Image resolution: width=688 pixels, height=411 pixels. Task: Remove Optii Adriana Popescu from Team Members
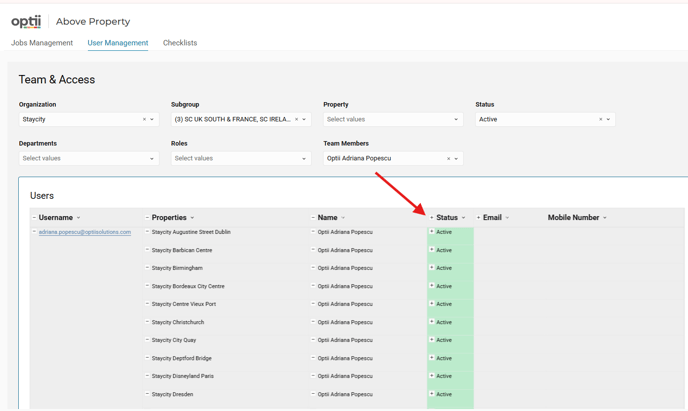[448, 158]
